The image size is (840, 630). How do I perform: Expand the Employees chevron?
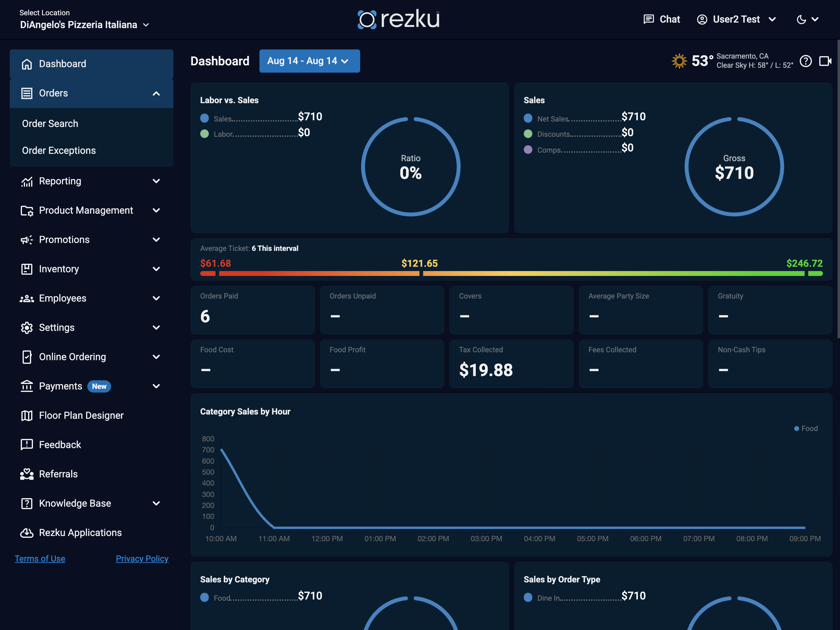[x=156, y=299]
